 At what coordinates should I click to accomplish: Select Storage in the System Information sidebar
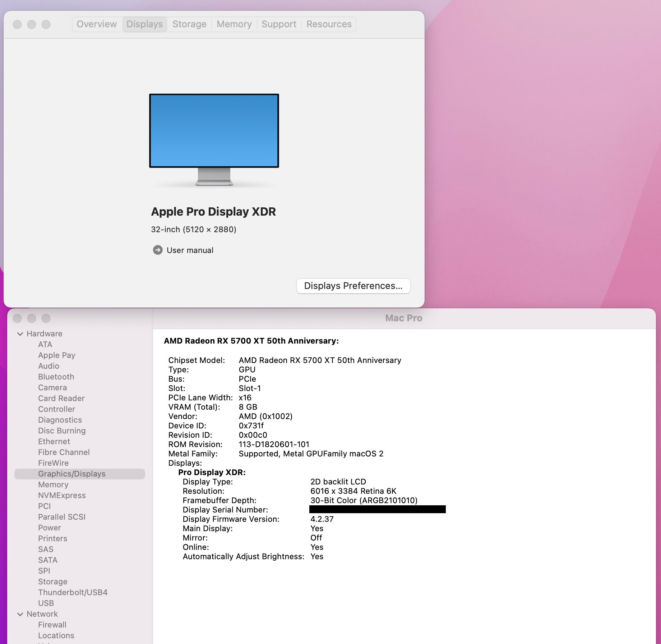point(53,581)
